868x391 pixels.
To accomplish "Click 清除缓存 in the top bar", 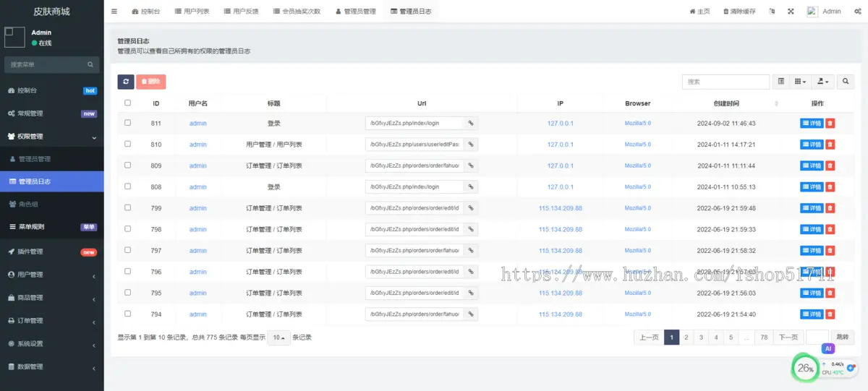I will click(739, 12).
